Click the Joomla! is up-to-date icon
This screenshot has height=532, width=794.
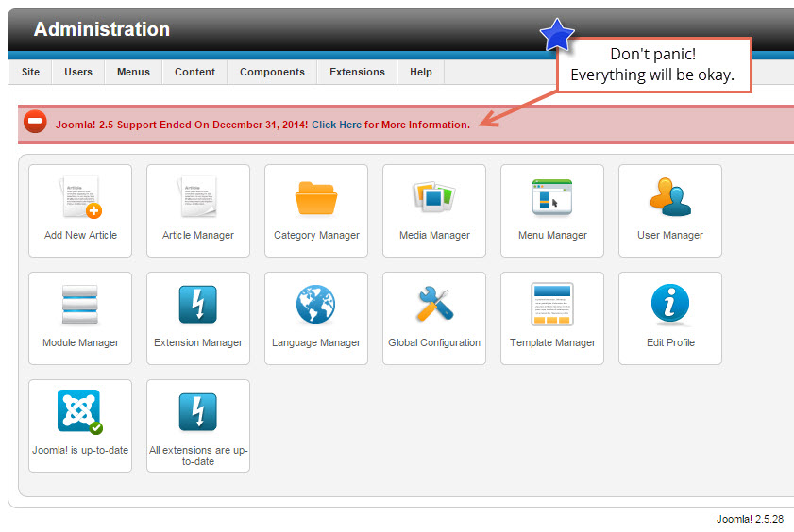click(80, 411)
